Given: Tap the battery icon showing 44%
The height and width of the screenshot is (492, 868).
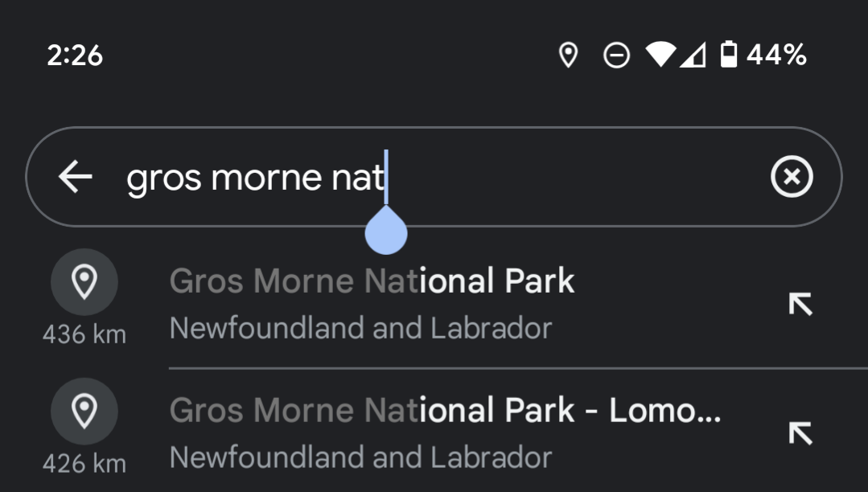Looking at the screenshot, I should (x=729, y=55).
